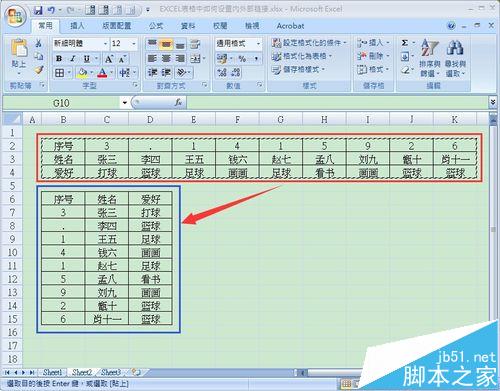Click the Cut scissors icon
This screenshot has height=391, width=500.
click(39, 43)
